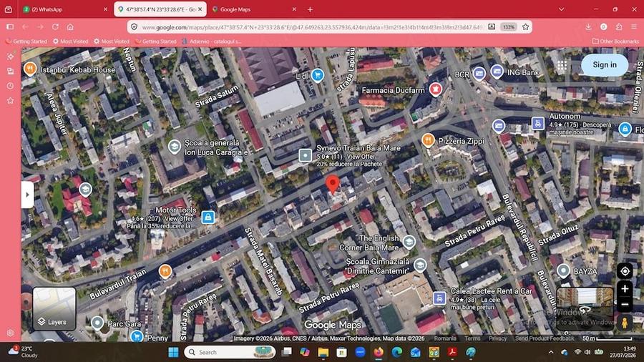Open the weather widget 23°C Cloudy

tap(23, 352)
